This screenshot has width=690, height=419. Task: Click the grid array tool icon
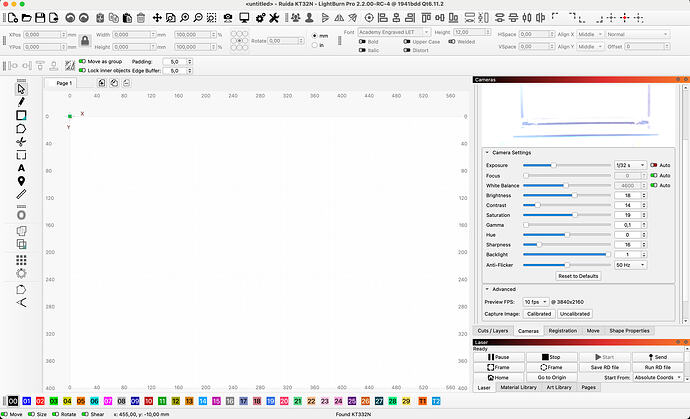21,260
